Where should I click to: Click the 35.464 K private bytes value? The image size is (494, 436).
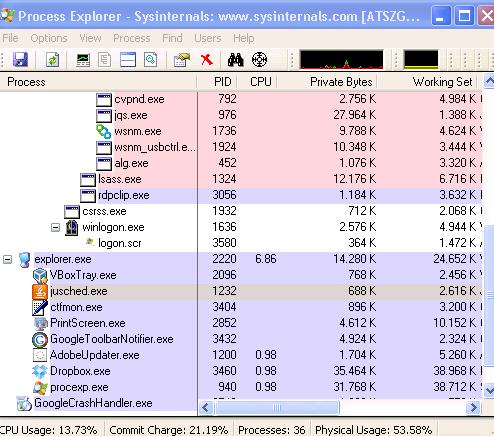coord(354,371)
